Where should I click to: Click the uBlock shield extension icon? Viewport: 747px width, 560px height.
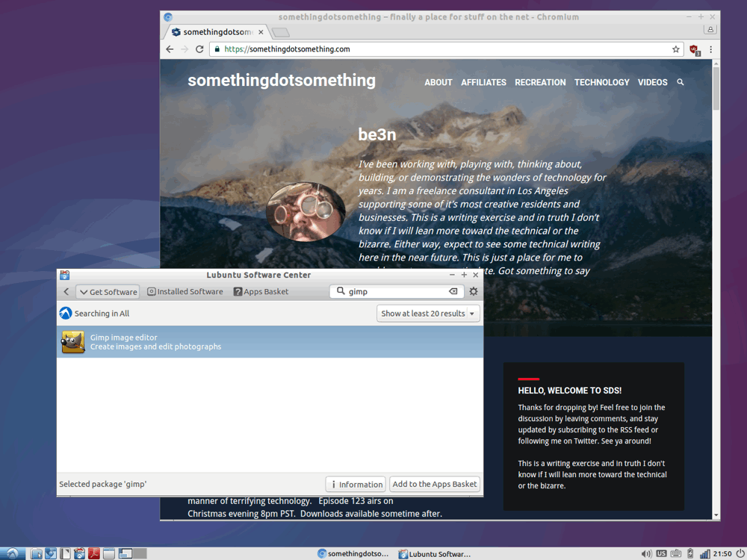(x=694, y=49)
